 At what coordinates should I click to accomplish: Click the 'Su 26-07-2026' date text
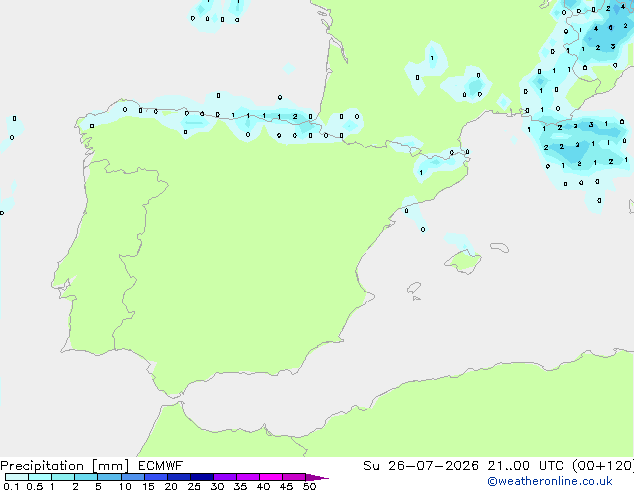(x=421, y=466)
